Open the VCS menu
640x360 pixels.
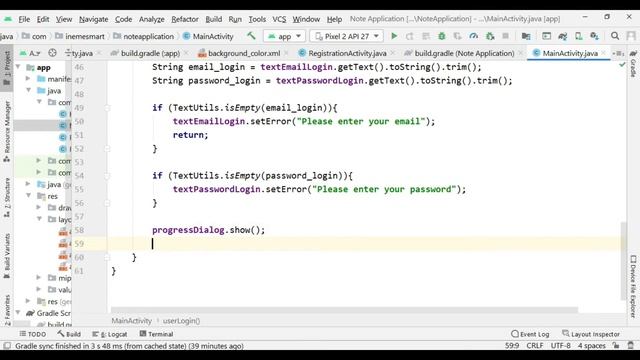279,19
